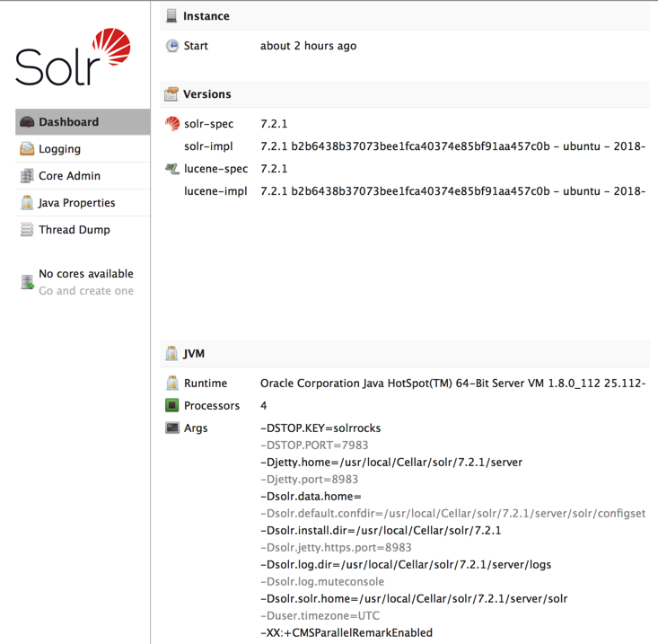Viewport: 658px width, 644px height.
Task: Click the Core Admin icon
Action: (x=27, y=176)
